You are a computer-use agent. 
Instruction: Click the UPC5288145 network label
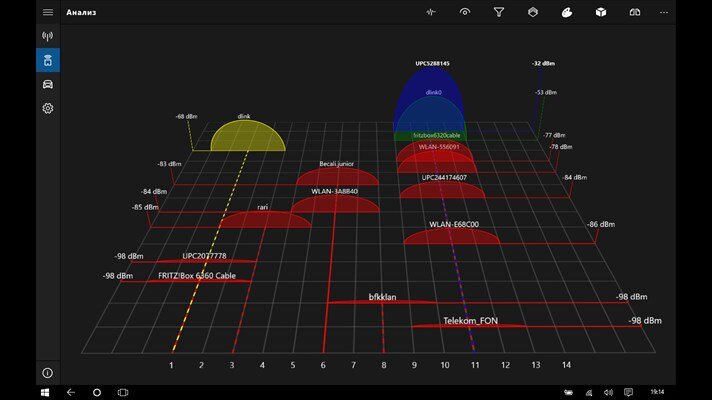point(432,64)
